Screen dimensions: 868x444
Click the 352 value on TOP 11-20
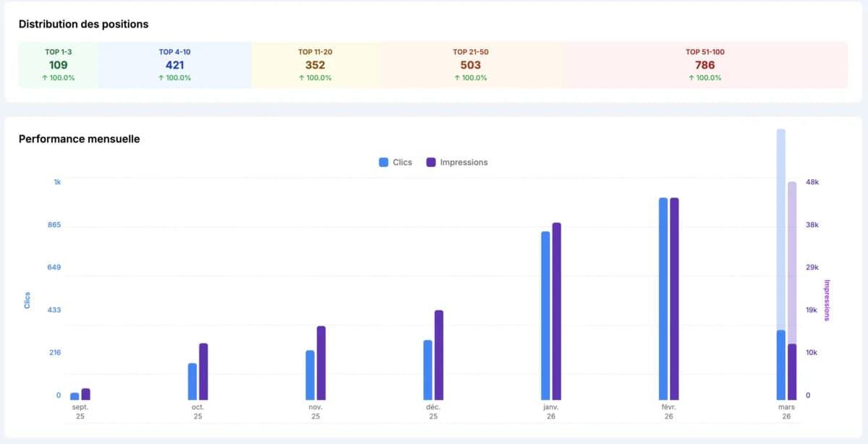(x=313, y=64)
